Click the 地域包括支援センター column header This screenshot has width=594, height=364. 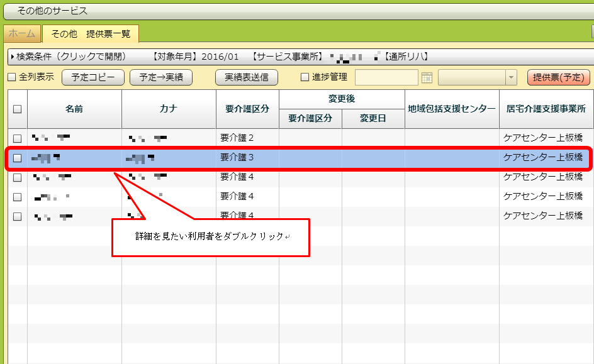point(451,109)
